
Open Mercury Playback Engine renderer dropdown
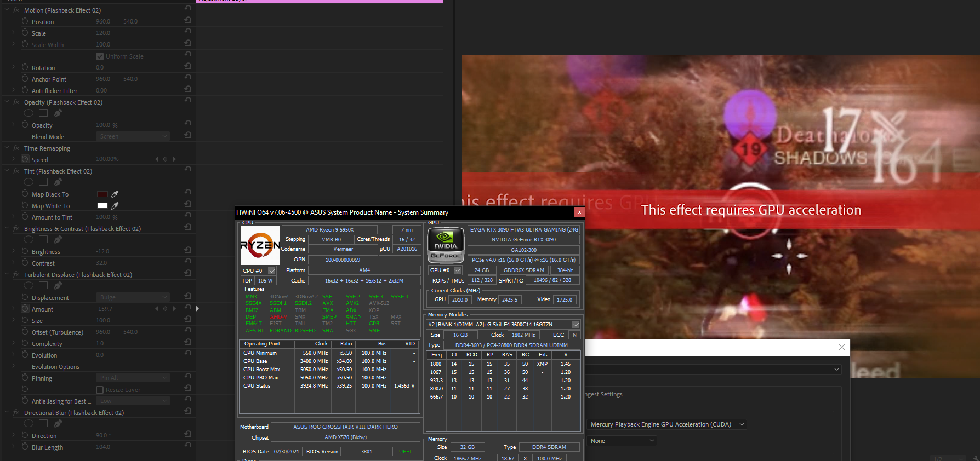click(667, 424)
